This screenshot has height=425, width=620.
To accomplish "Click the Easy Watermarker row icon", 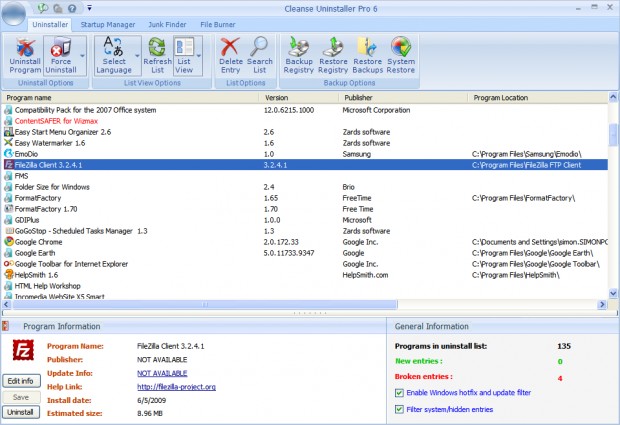I will point(9,143).
